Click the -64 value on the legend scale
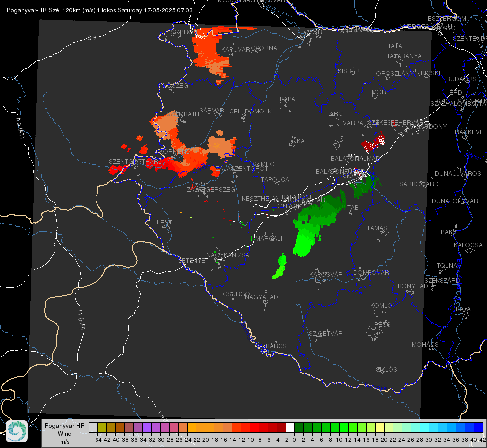487x448 pixels. [x=97, y=440]
